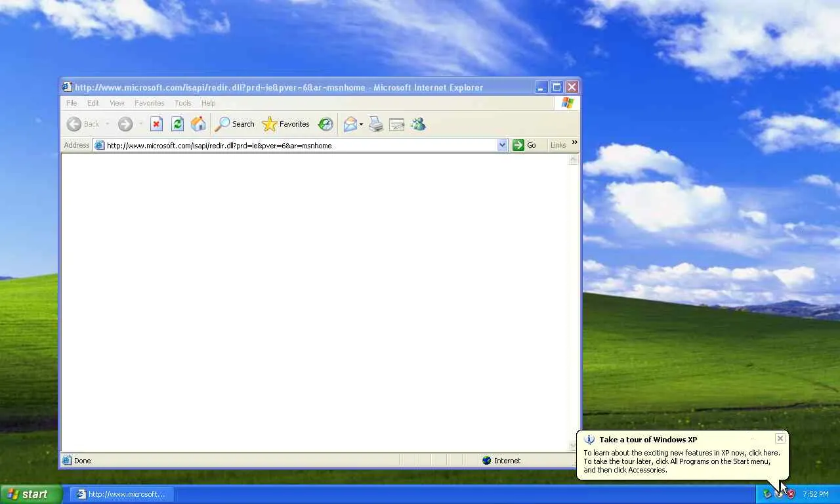Open the IE system menu icon in title bar
Viewport: 840px width, 504px height.
(67, 87)
